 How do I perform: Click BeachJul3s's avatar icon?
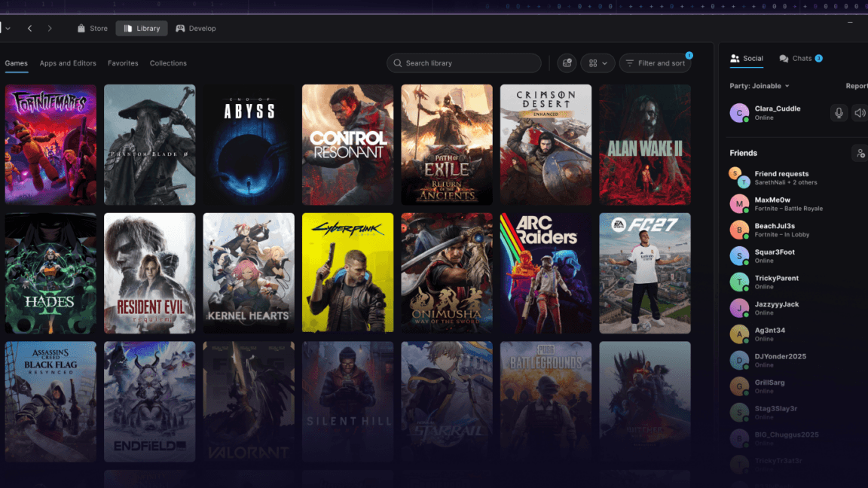pos(739,230)
